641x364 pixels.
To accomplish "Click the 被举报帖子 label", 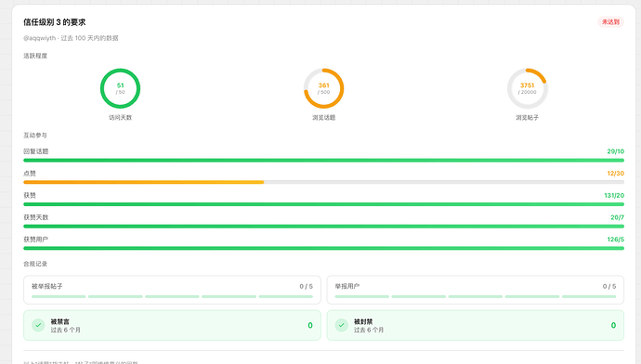I will pyautogui.click(x=47, y=286).
